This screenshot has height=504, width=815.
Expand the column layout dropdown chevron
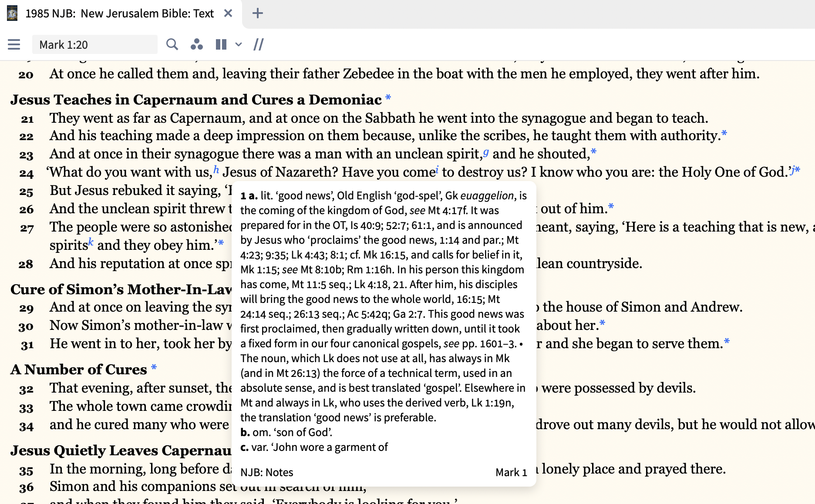[239, 44]
